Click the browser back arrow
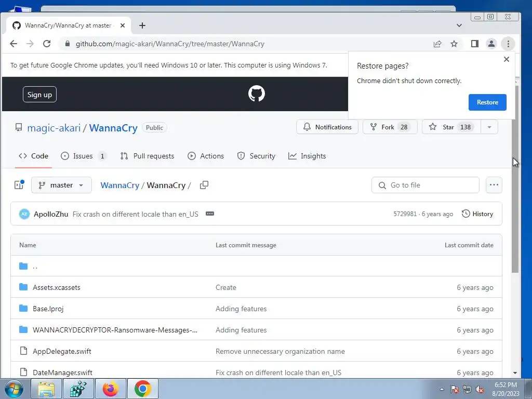Image resolution: width=532 pixels, height=399 pixels. tap(14, 44)
